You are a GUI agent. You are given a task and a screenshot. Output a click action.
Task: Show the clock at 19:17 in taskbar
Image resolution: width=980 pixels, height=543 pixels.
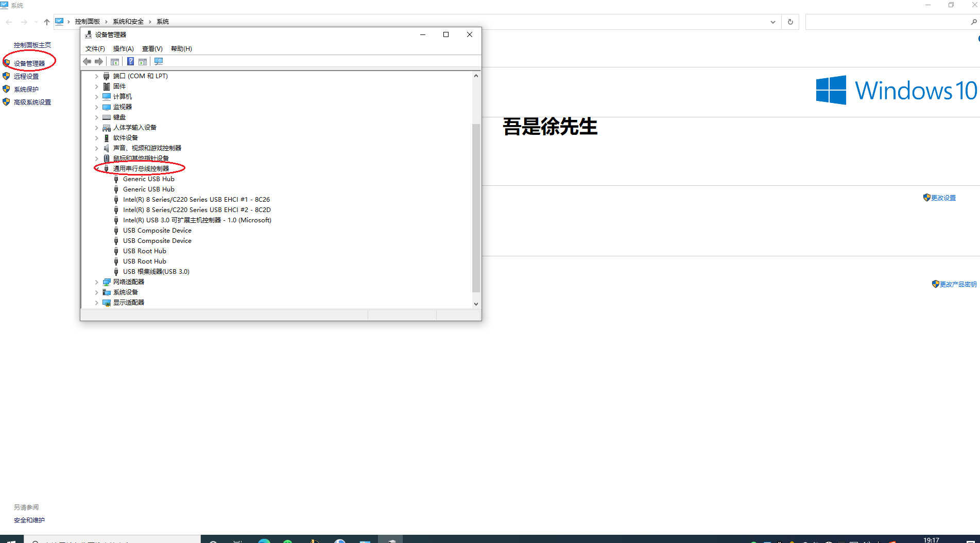(931, 539)
